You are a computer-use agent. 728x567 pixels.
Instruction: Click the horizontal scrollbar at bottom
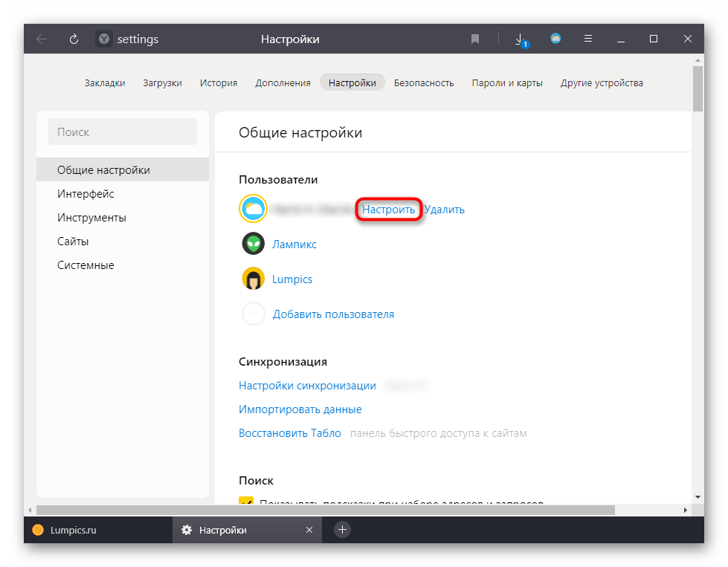tap(325, 510)
